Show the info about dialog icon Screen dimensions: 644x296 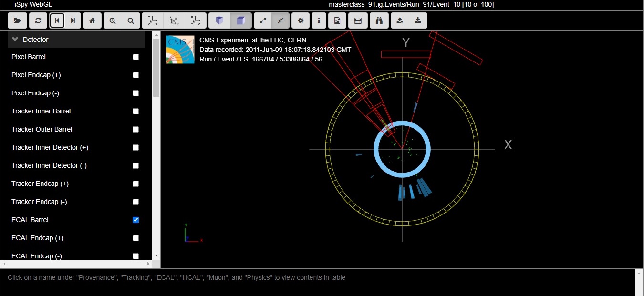[319, 20]
